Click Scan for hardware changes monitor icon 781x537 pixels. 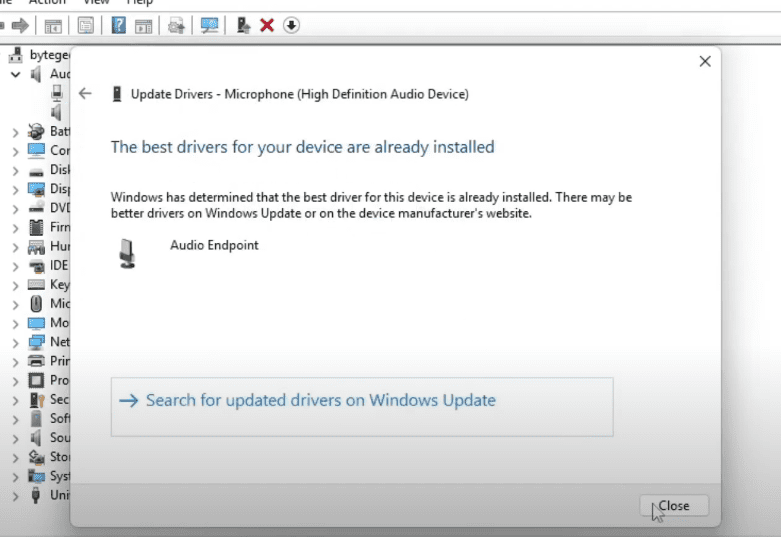[x=210, y=25]
